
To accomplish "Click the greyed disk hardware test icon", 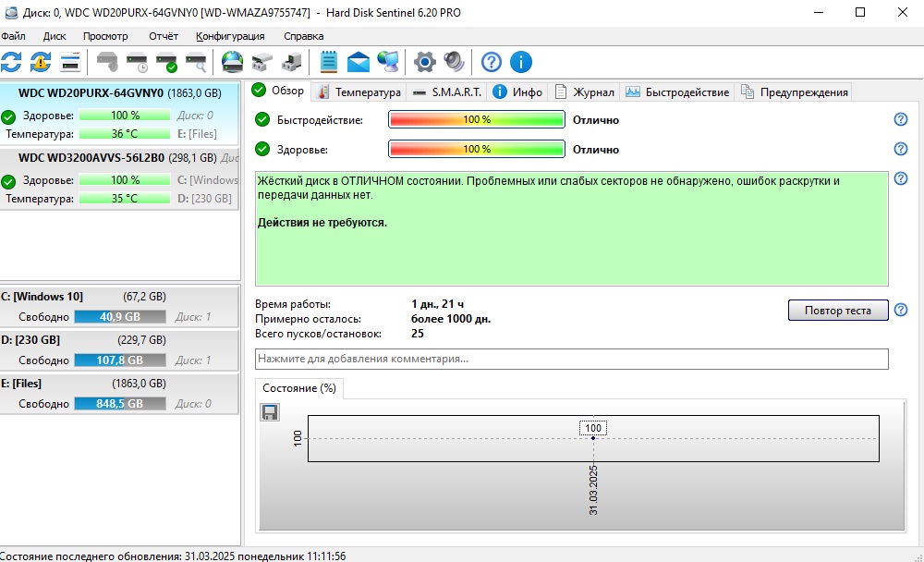I will tap(107, 62).
